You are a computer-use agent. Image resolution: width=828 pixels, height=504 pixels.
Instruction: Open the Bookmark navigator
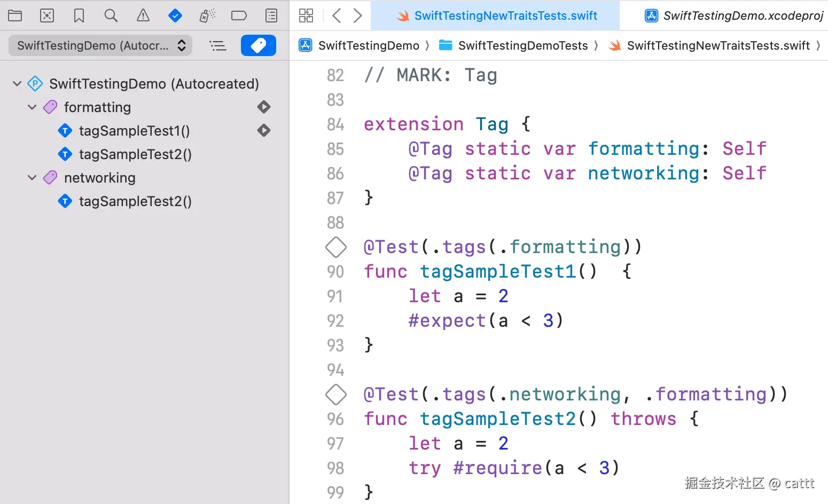[x=79, y=15]
